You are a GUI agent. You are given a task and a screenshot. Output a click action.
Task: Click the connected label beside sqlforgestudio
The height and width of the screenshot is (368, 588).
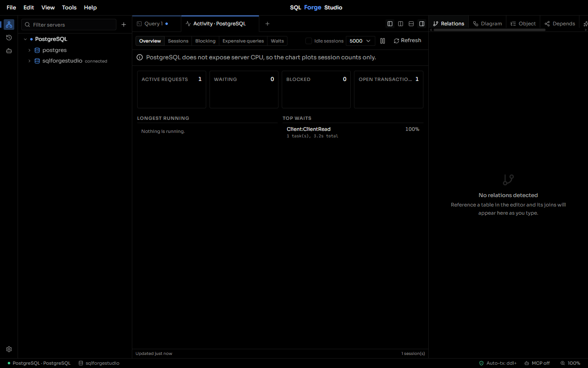tap(96, 61)
